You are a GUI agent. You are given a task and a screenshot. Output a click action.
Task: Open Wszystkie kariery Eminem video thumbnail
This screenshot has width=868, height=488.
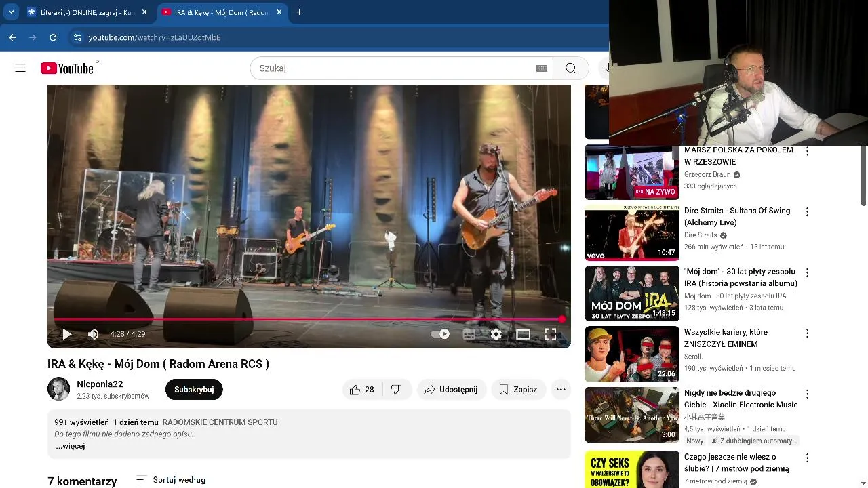click(632, 354)
